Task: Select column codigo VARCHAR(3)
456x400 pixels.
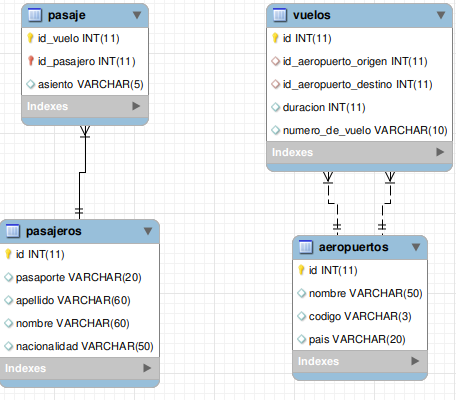Action: click(360, 316)
